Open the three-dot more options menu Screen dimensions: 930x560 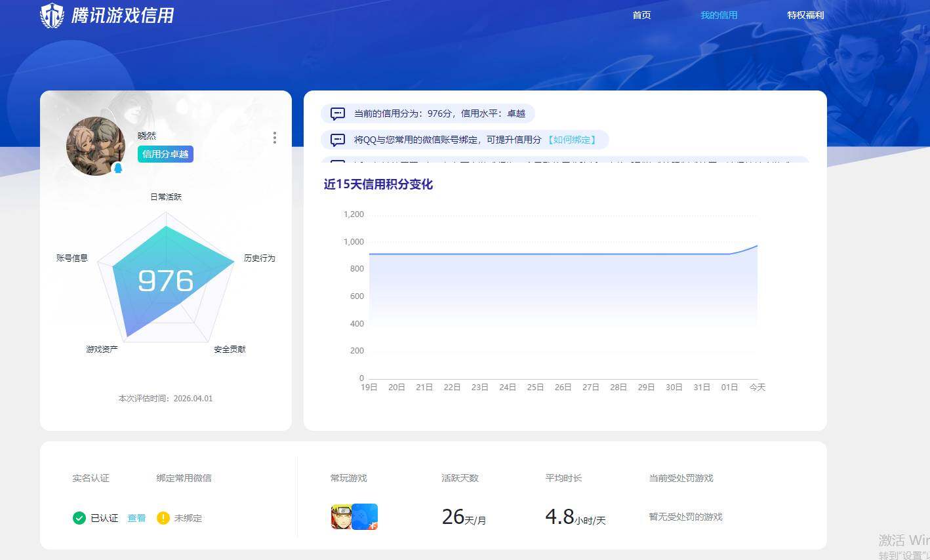(x=274, y=138)
